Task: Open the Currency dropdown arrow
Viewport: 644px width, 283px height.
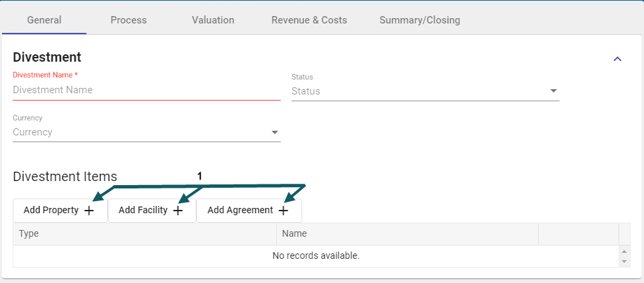Action: point(275,132)
